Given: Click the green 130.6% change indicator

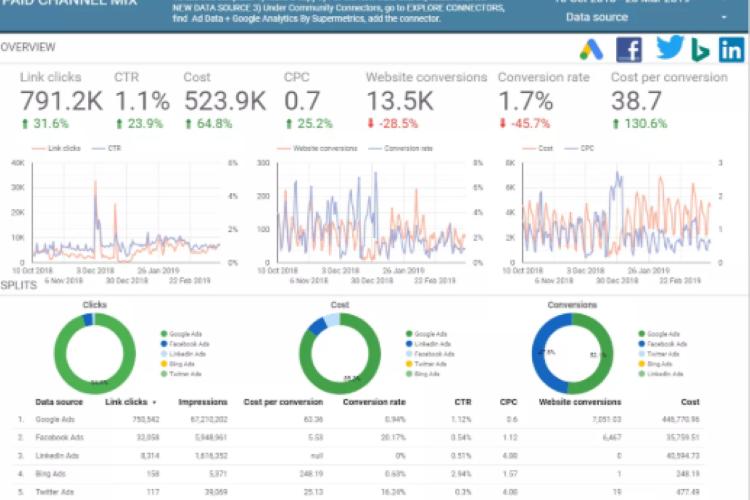Looking at the screenshot, I should (x=640, y=123).
